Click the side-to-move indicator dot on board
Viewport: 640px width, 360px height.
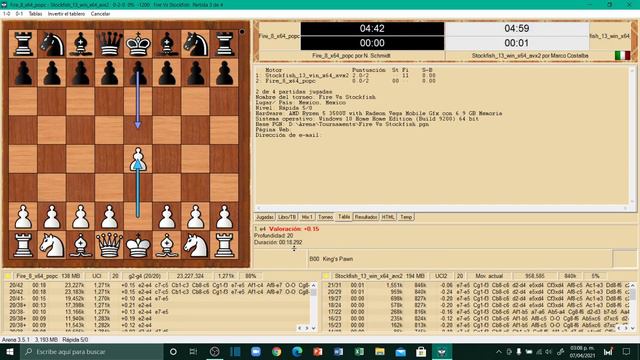[x=242, y=31]
